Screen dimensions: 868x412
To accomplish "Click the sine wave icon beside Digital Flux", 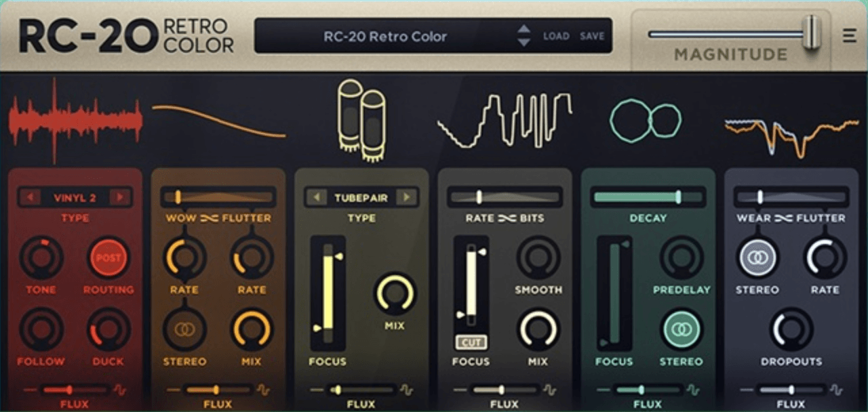I will click(x=550, y=390).
